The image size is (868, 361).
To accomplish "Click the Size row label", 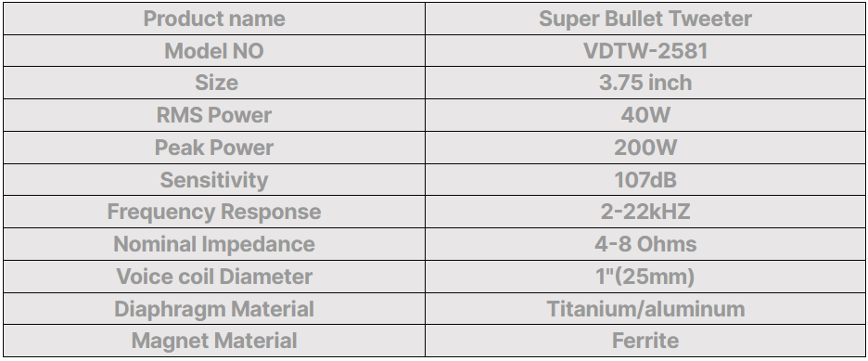I will [x=216, y=83].
